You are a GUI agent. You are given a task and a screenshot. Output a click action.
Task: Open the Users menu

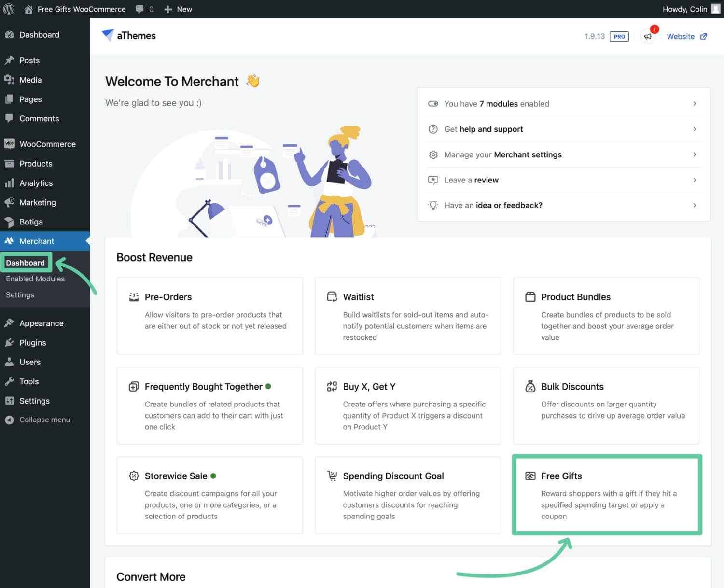tap(44, 362)
